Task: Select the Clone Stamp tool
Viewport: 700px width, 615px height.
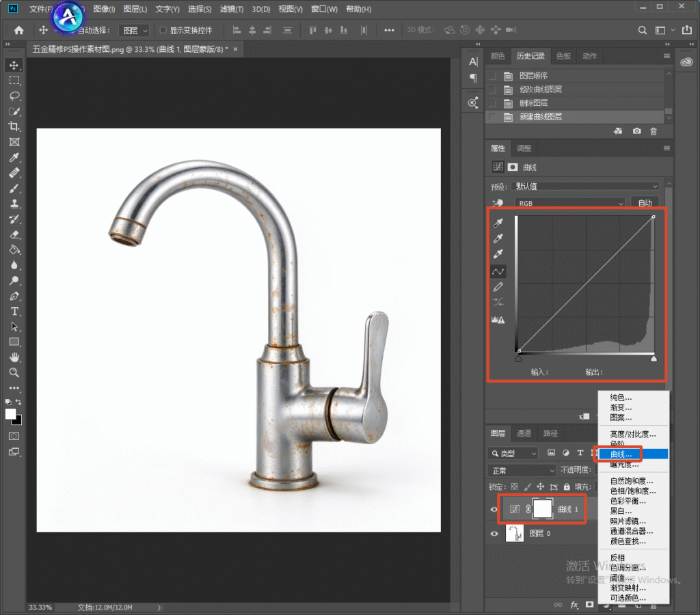Action: click(x=14, y=204)
